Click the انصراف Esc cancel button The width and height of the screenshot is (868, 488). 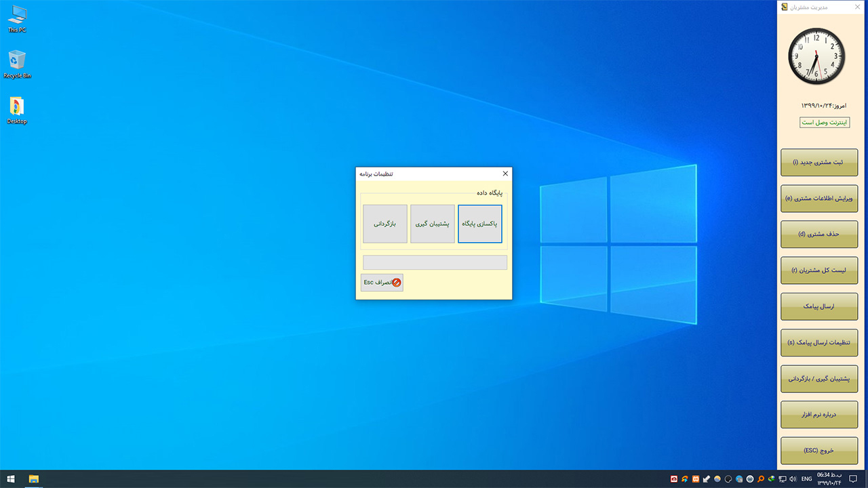(x=382, y=283)
